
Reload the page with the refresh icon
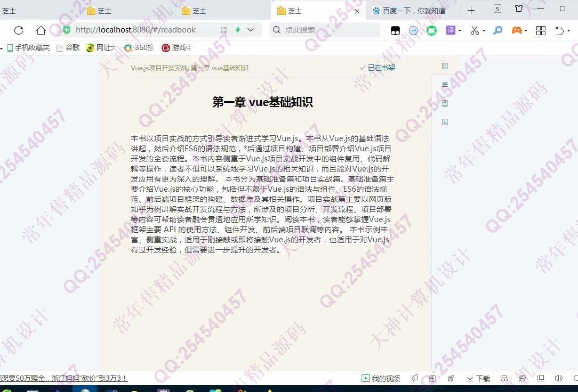pyautogui.click(x=19, y=30)
